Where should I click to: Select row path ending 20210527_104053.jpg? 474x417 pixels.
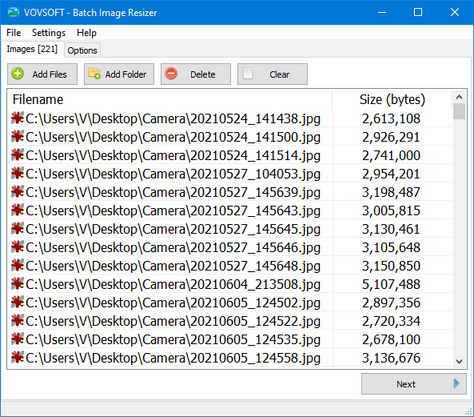click(x=173, y=174)
